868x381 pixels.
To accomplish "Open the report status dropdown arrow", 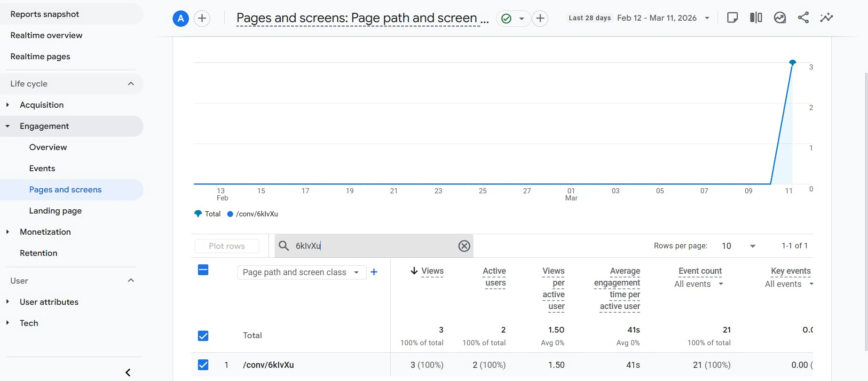I will coord(521,19).
